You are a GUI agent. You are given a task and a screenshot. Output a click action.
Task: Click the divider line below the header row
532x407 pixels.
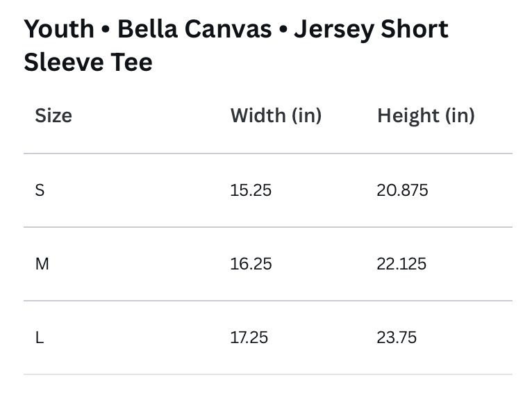click(268, 153)
